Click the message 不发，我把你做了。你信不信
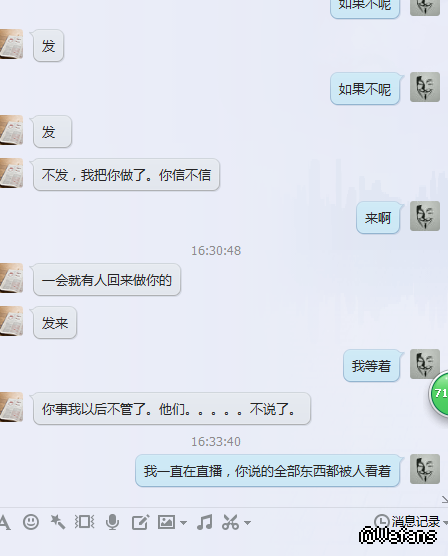448x556 pixels. pyautogui.click(x=126, y=175)
